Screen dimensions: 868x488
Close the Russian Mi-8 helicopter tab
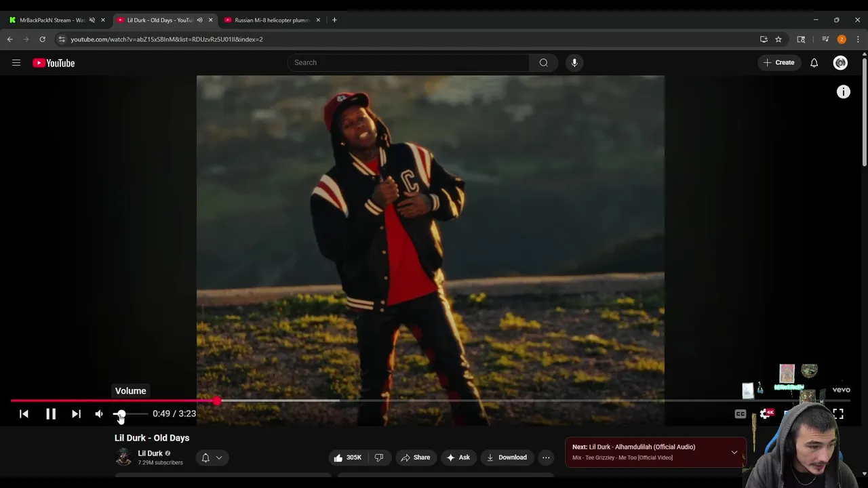(318, 20)
